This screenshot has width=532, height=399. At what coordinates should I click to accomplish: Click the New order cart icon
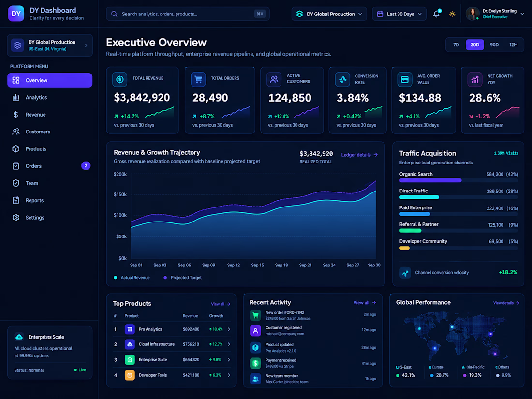point(255,315)
